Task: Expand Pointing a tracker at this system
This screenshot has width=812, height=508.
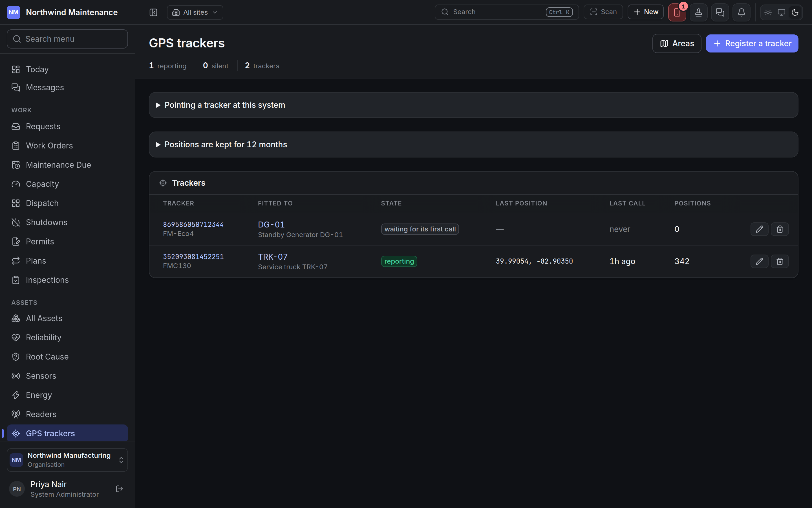Action: point(473,105)
